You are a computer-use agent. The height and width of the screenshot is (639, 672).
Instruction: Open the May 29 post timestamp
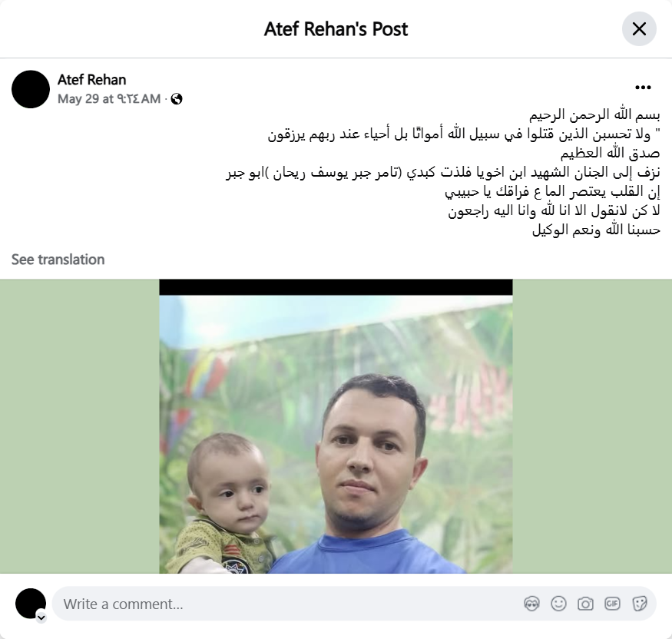[x=109, y=99]
